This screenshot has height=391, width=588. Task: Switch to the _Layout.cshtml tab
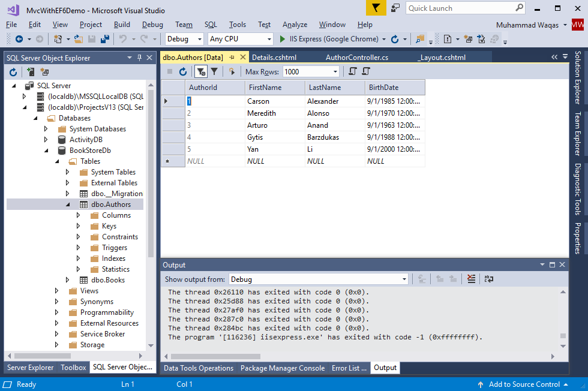pyautogui.click(x=443, y=58)
